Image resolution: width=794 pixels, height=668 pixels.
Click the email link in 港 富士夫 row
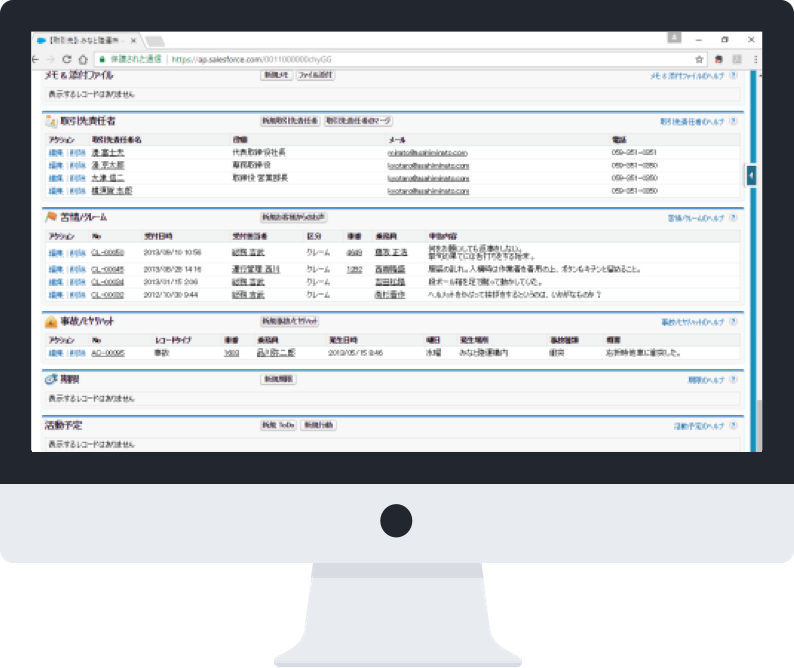[427, 152]
